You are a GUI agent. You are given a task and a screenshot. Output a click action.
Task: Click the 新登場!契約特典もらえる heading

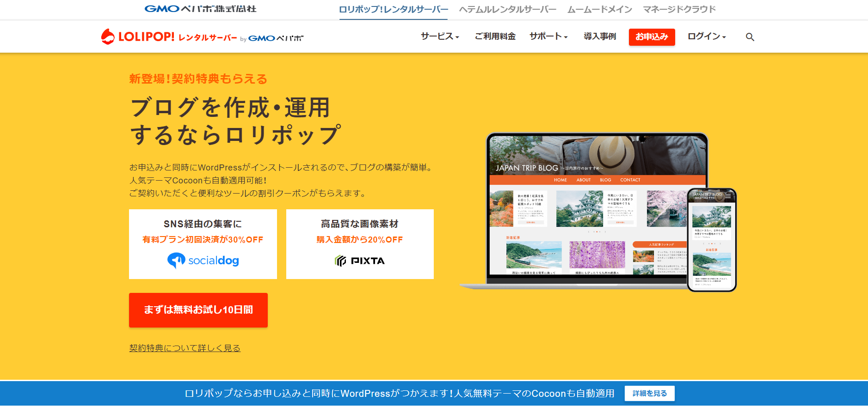tap(198, 79)
